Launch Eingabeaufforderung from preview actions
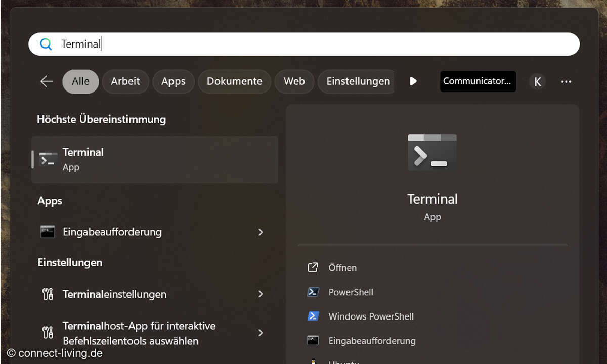Screen dimensions: 607x364 (372, 341)
